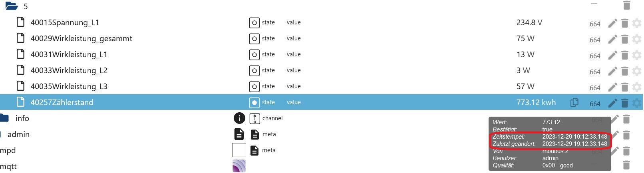Expand the info folder
Image resolution: width=644 pixels, height=173 pixels.
pos(4,118)
